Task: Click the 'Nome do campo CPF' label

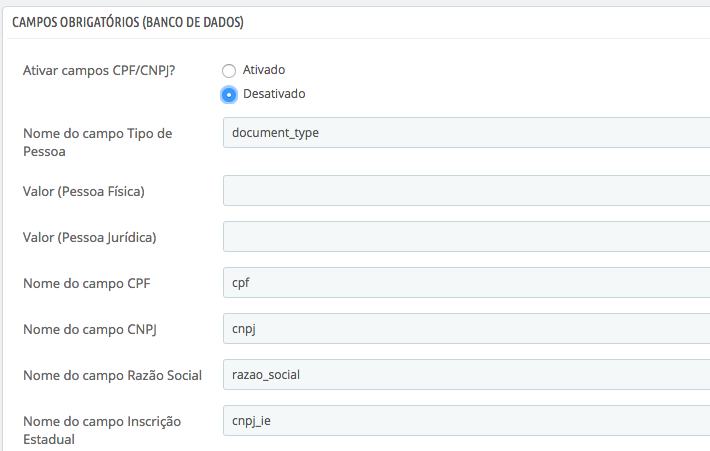Action: 87,283
